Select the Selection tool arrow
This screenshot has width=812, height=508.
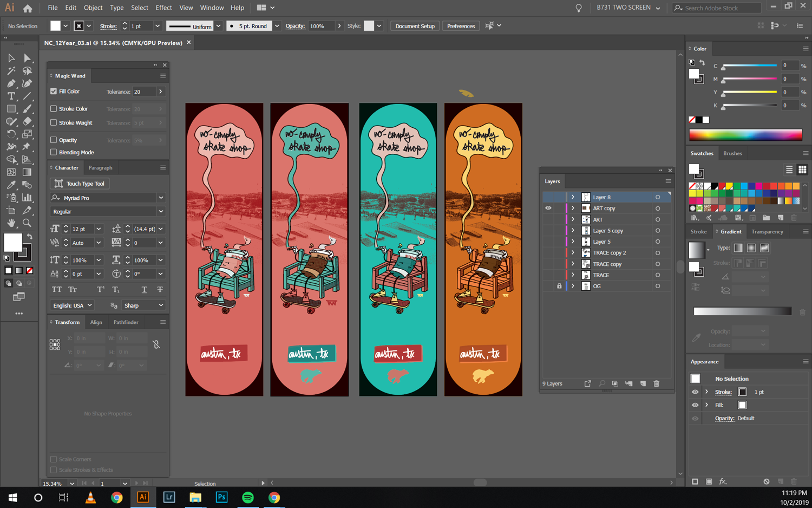(11, 58)
